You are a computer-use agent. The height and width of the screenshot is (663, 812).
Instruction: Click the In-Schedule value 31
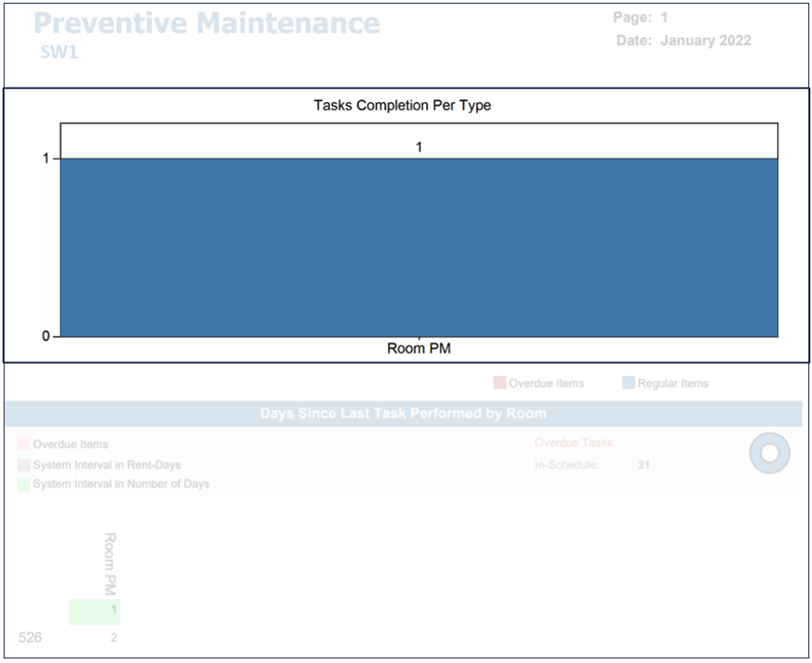[644, 465]
